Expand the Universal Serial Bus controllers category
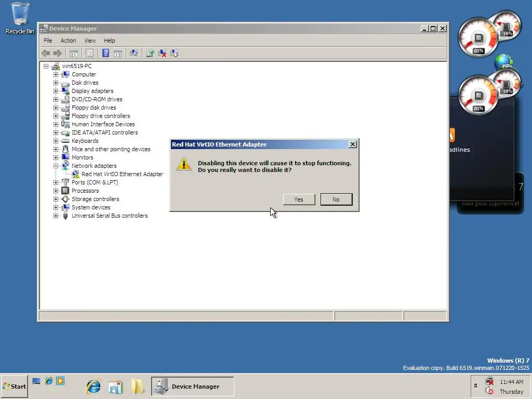 coord(56,216)
